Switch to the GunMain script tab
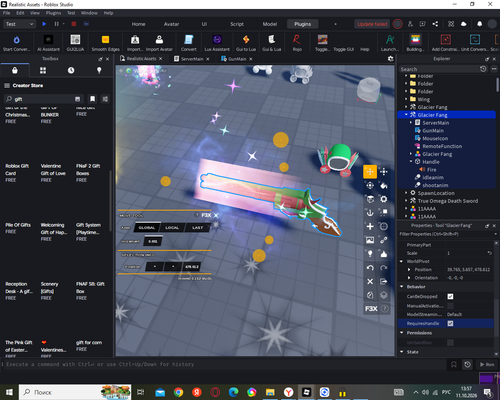The image size is (500, 400). click(x=237, y=59)
